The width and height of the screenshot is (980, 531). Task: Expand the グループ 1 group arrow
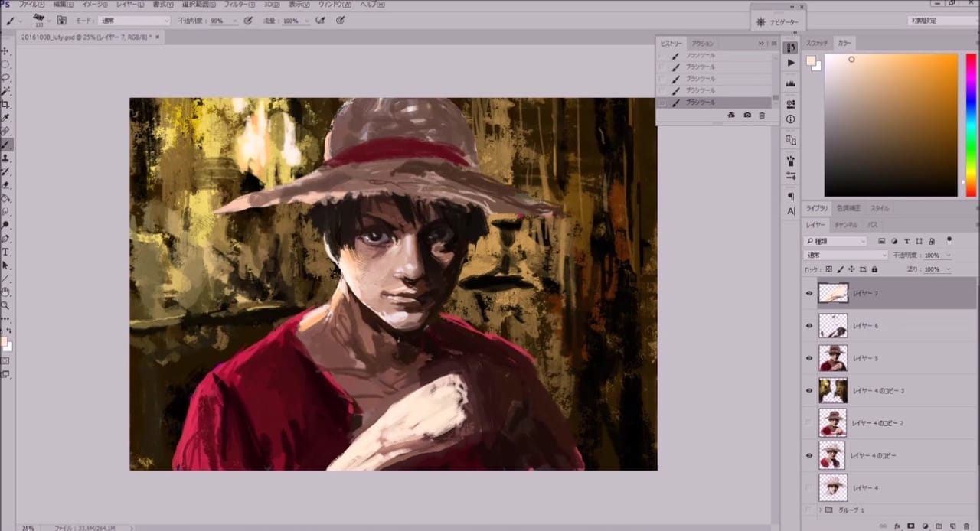(x=820, y=510)
